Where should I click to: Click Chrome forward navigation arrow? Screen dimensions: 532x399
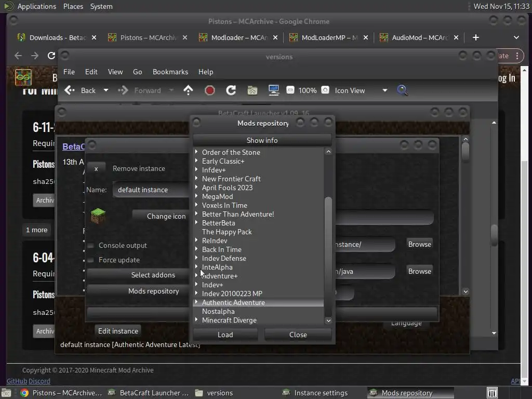[35, 56]
